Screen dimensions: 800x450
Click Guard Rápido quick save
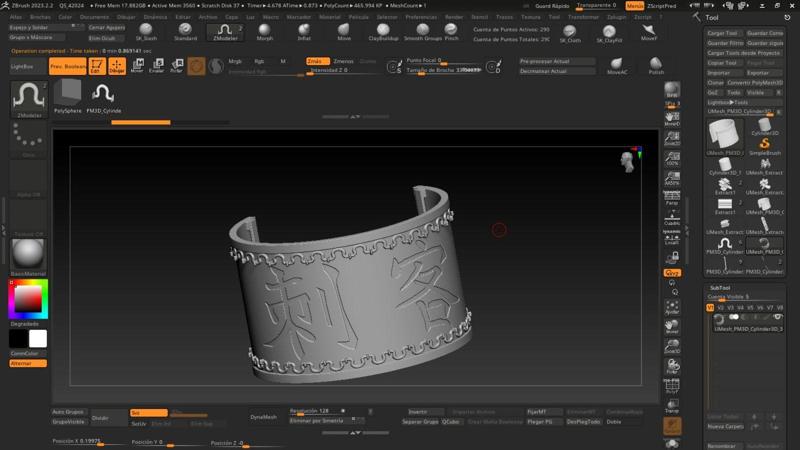pyautogui.click(x=552, y=6)
